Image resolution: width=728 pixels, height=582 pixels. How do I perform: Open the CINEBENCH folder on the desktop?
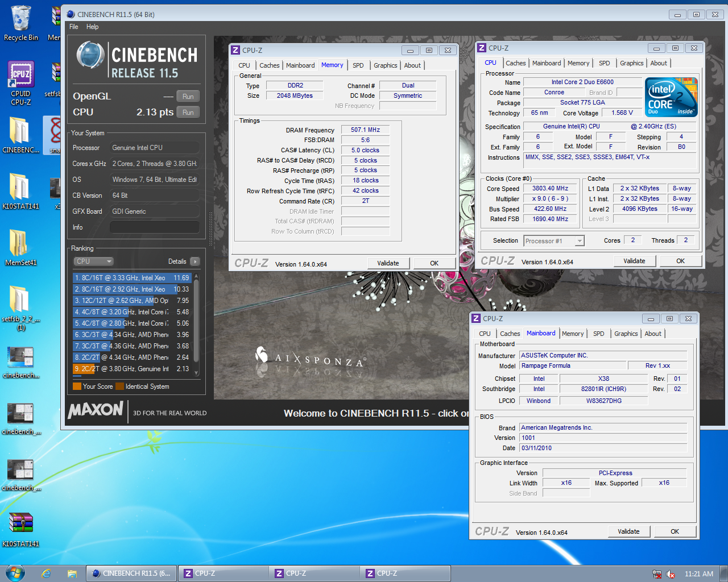click(20, 135)
